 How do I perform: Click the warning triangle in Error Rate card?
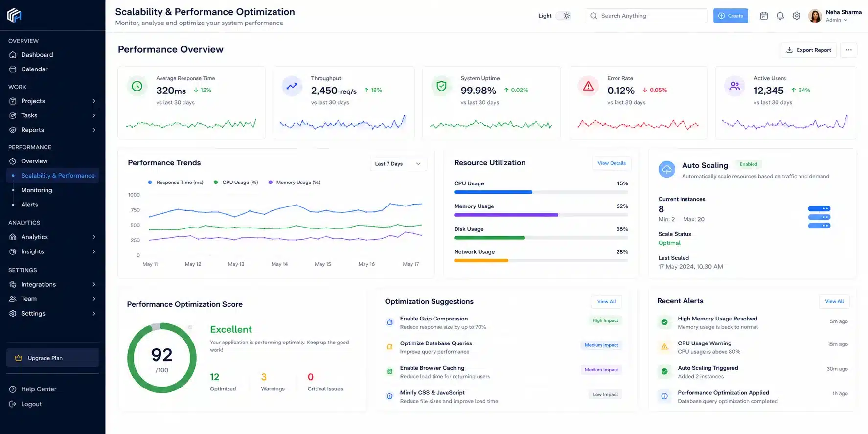588,86
